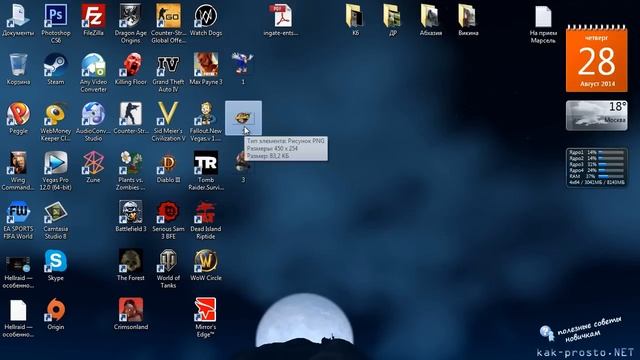Viewport: 640px width, 360px height.
Task: Select the Steam shortcut
Action: click(56, 65)
